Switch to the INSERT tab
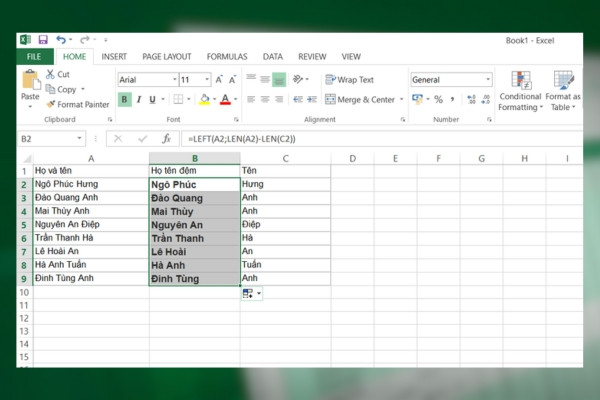600x400 pixels. pos(114,57)
